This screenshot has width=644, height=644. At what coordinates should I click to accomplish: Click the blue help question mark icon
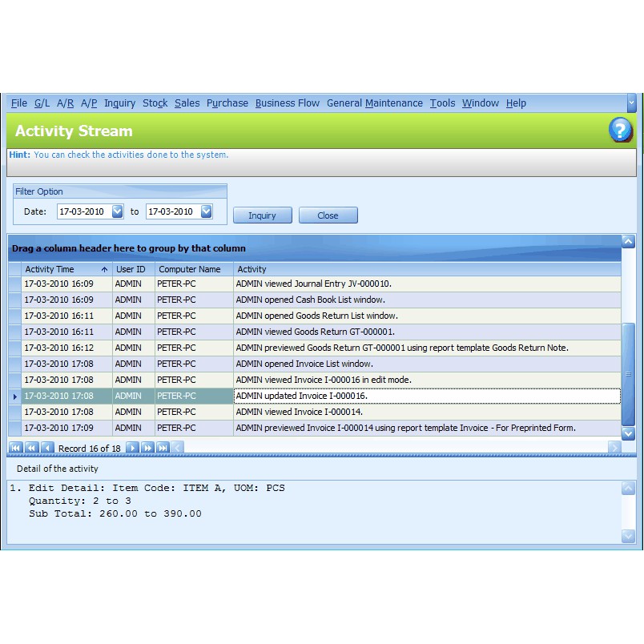[620, 130]
